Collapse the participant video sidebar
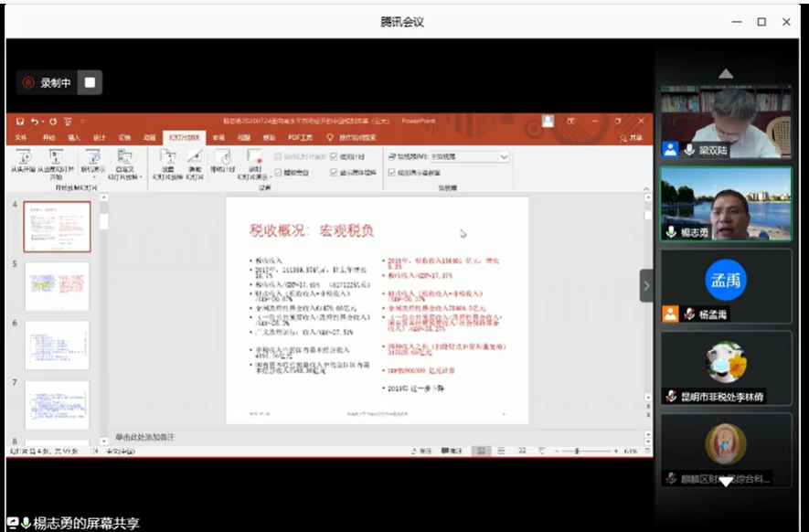This screenshot has width=809, height=532. tap(646, 285)
